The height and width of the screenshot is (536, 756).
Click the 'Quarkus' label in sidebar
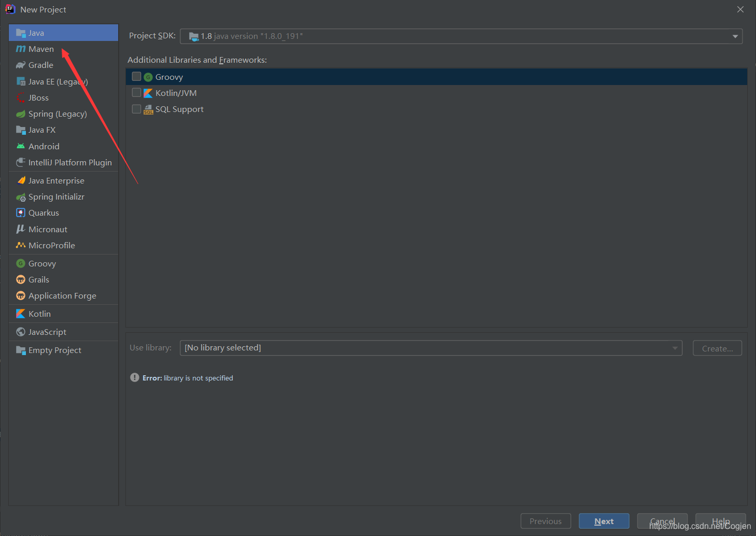[44, 213]
